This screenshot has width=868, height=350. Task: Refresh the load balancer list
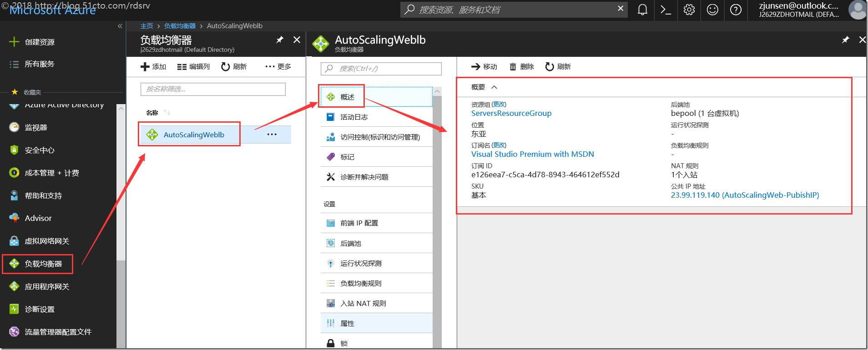click(x=234, y=67)
